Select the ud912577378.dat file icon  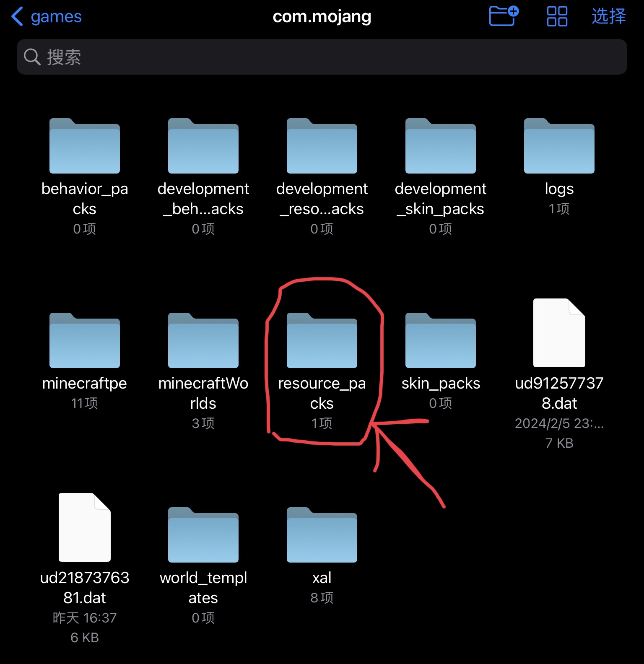(559, 333)
